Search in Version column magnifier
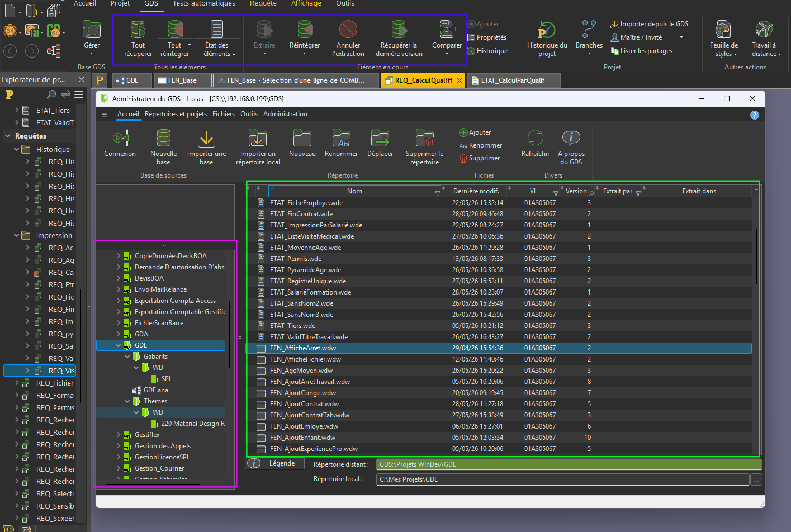791x532 pixels. 591,193
